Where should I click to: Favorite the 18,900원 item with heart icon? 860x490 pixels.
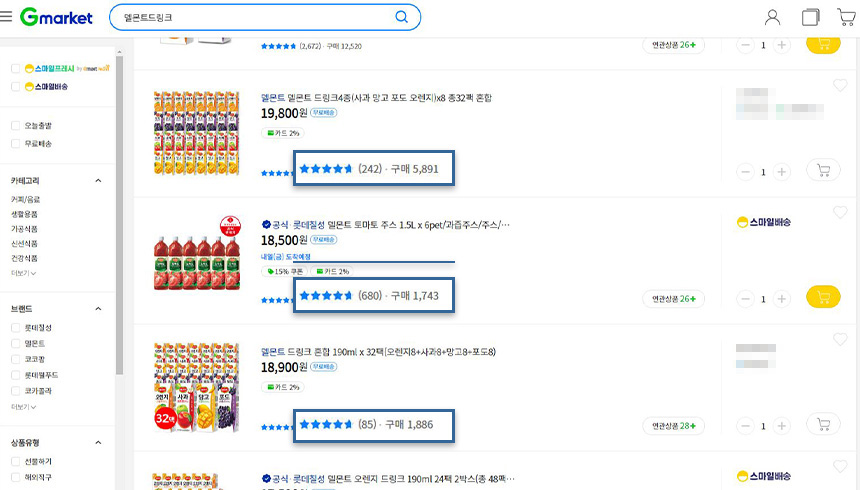[x=840, y=340]
